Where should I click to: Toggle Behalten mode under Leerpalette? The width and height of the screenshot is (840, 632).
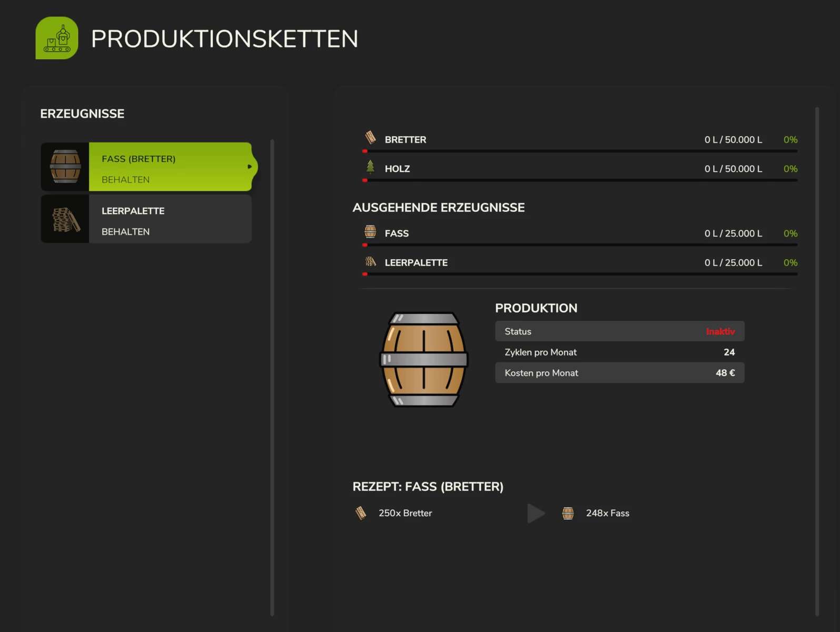(x=125, y=232)
